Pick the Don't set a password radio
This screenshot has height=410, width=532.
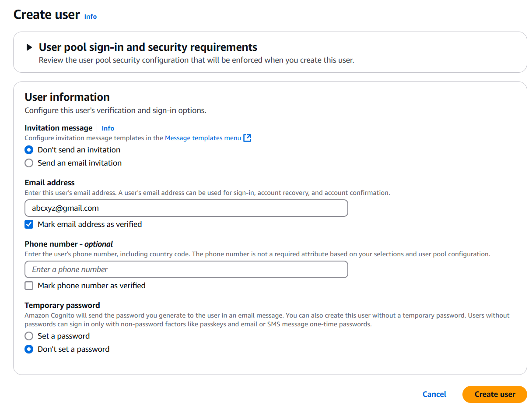pyautogui.click(x=29, y=349)
